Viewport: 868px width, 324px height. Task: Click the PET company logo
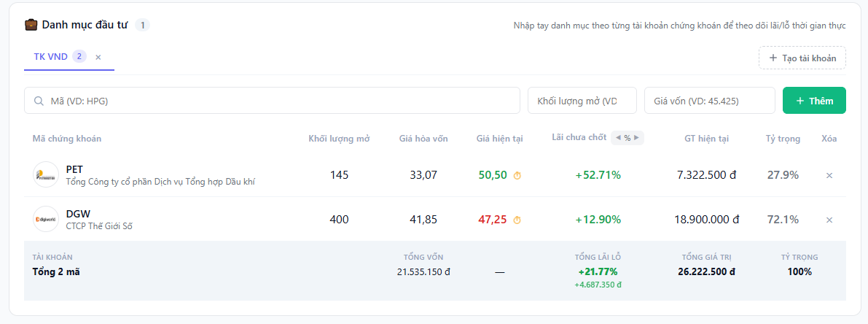pos(46,175)
